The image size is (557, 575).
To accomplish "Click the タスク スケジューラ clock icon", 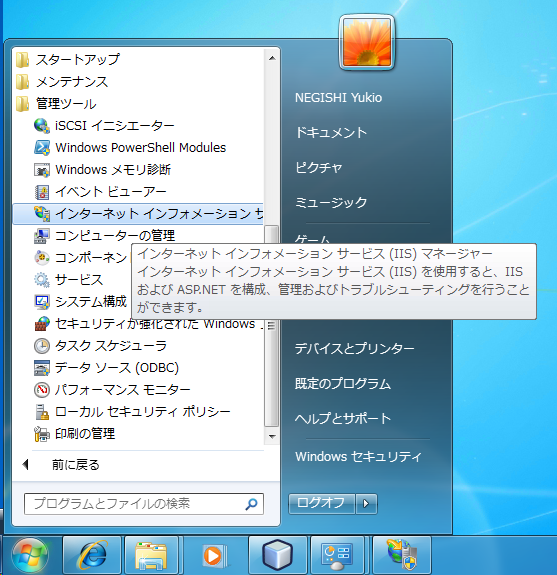I will click(42, 346).
